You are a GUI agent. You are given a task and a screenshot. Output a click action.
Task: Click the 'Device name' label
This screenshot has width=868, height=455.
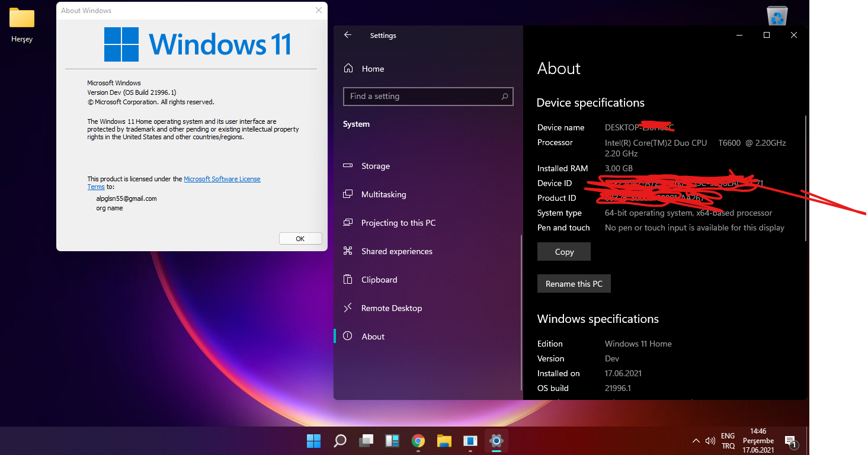[560, 127]
